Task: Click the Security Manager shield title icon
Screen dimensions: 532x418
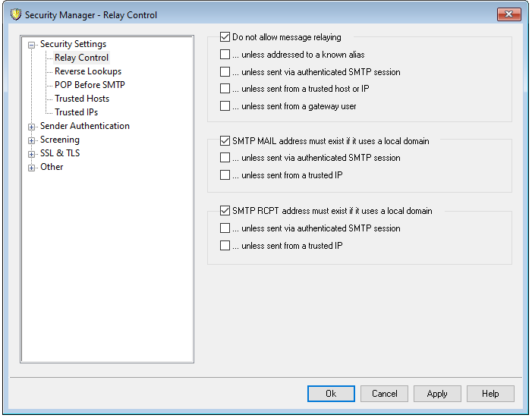Action: [x=14, y=14]
